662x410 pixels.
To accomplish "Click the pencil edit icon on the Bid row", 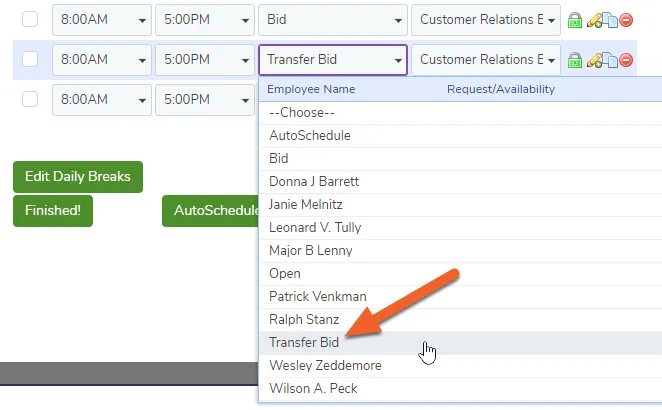I will (x=594, y=20).
